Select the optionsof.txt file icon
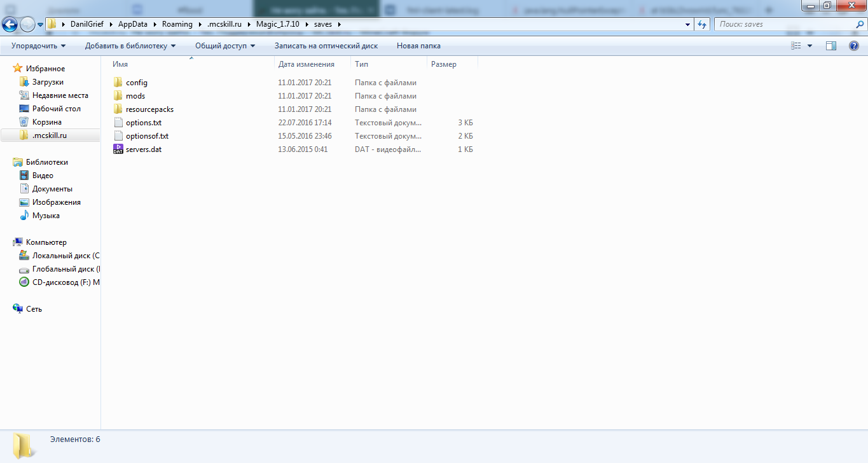The height and width of the screenshot is (463, 868). tap(118, 136)
